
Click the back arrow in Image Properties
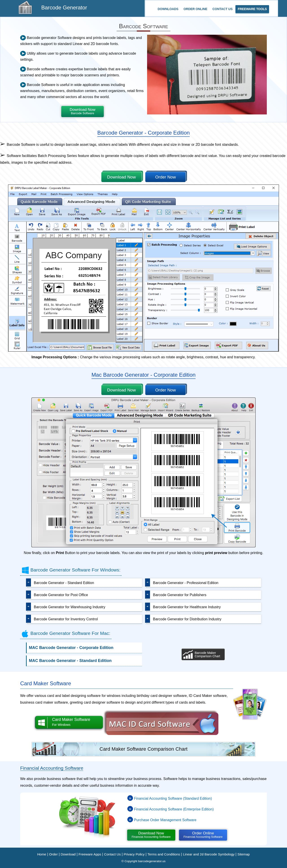pos(149,236)
